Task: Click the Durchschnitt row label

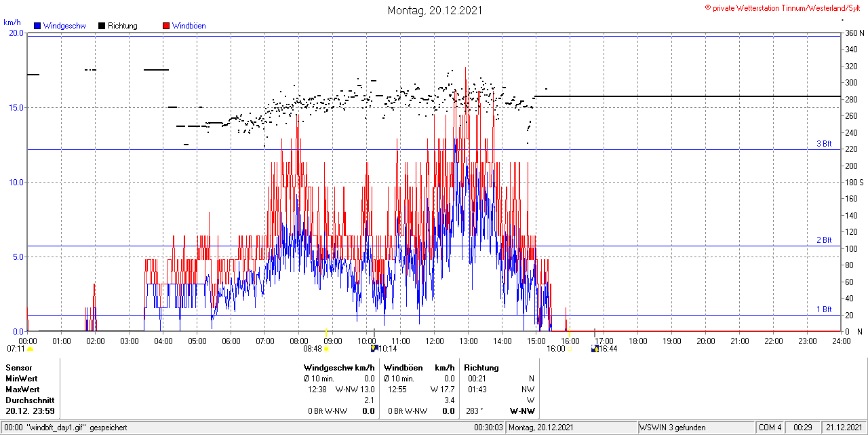Action: click(x=29, y=400)
